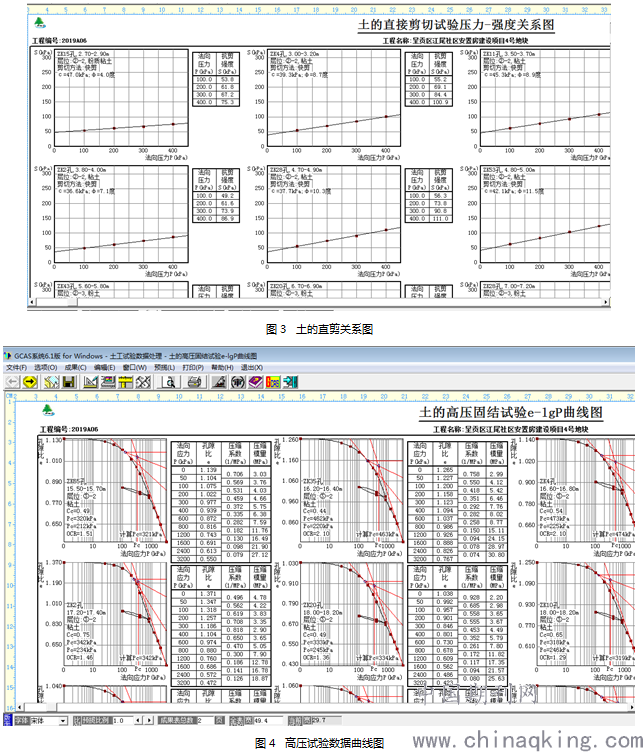Image resolution: width=643 pixels, height=752 pixels.
Task: Click the GCAS title bar app icon
Action: click(7, 356)
